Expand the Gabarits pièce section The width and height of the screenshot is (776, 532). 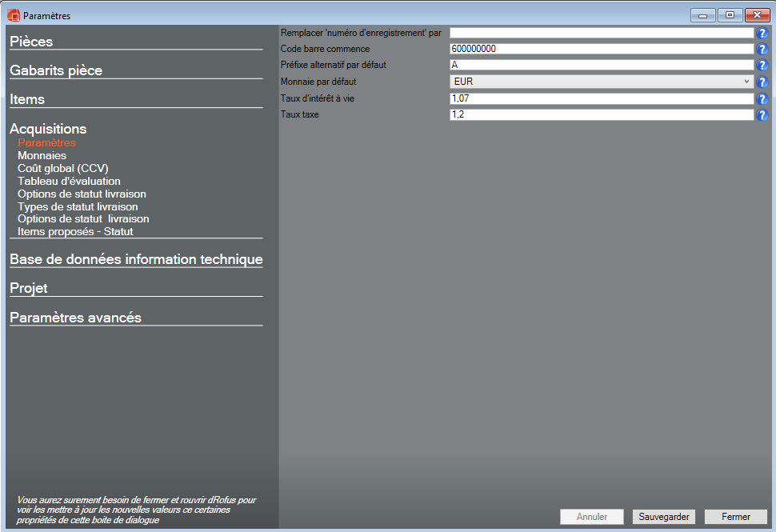point(56,70)
